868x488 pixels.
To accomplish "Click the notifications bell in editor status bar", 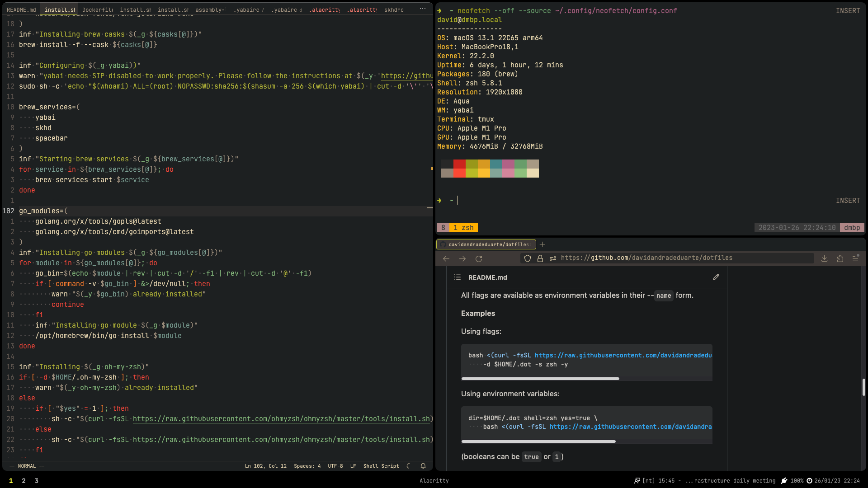I will (x=423, y=466).
